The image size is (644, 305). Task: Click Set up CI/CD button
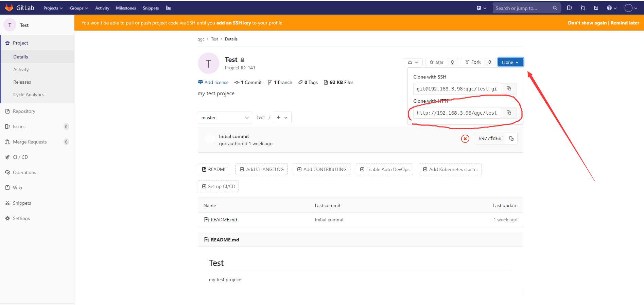click(x=218, y=186)
